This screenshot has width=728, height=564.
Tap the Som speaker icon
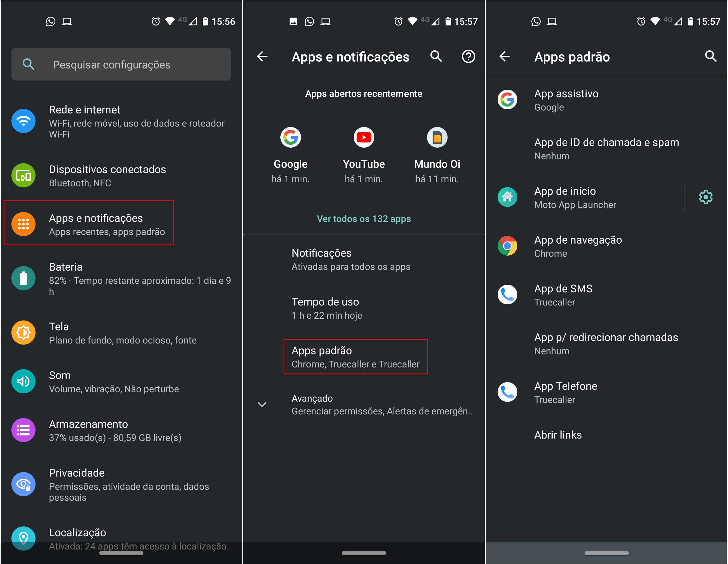(23, 381)
